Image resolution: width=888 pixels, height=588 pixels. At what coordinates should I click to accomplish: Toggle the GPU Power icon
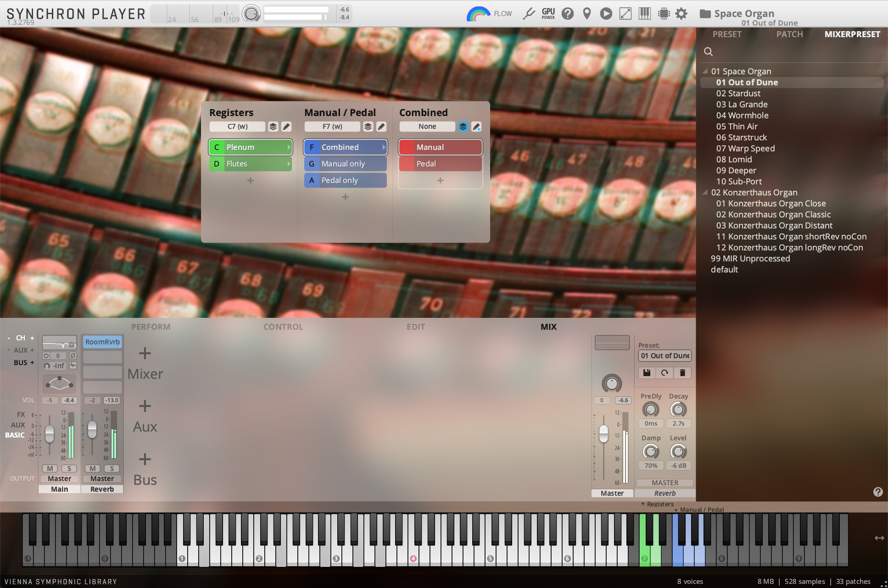(548, 14)
